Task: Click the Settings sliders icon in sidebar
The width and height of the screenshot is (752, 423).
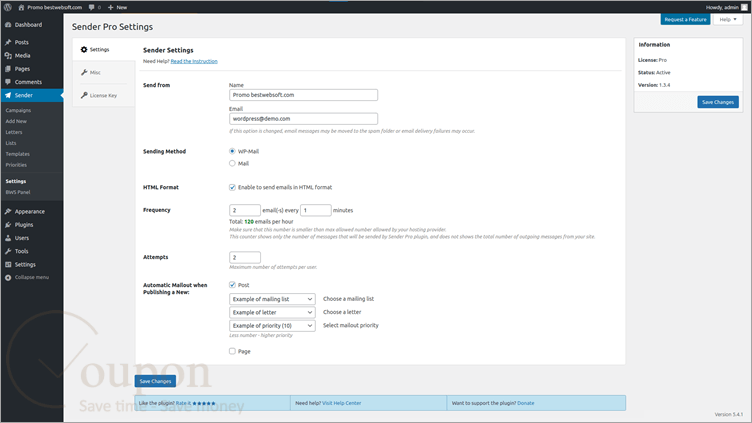Action: 8,265
